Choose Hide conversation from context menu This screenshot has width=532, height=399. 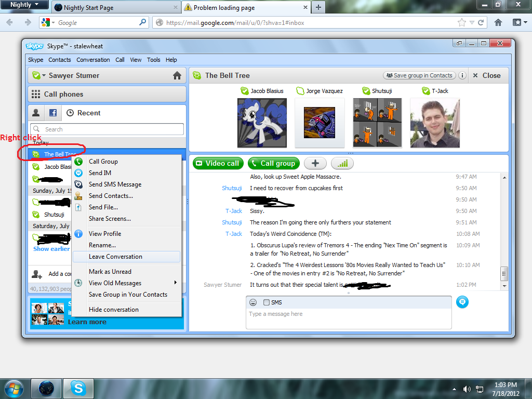pyautogui.click(x=127, y=310)
